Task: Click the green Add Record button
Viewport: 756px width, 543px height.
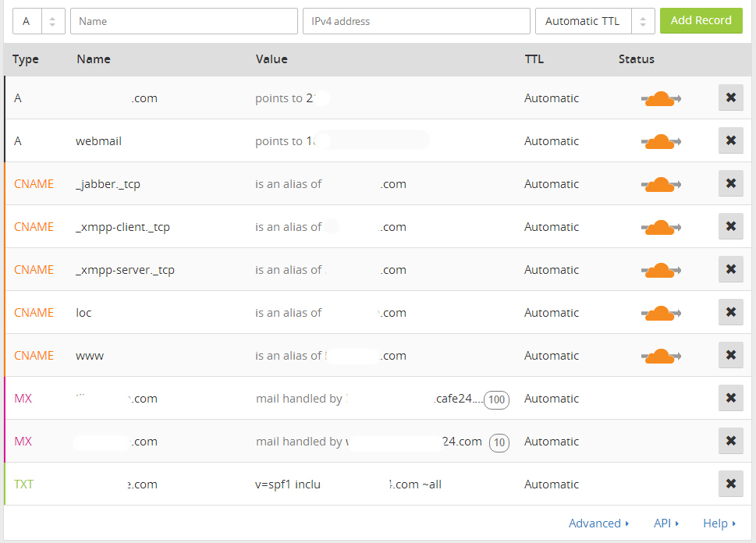Action: pyautogui.click(x=701, y=21)
